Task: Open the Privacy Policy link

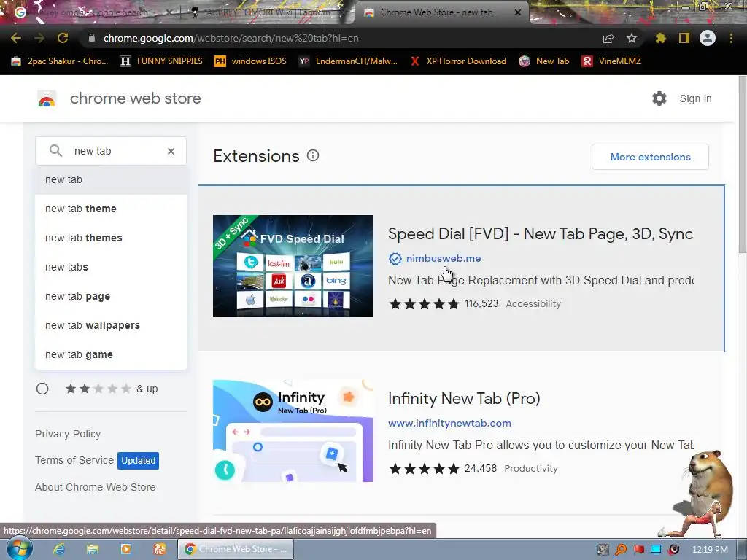Action: tap(68, 435)
